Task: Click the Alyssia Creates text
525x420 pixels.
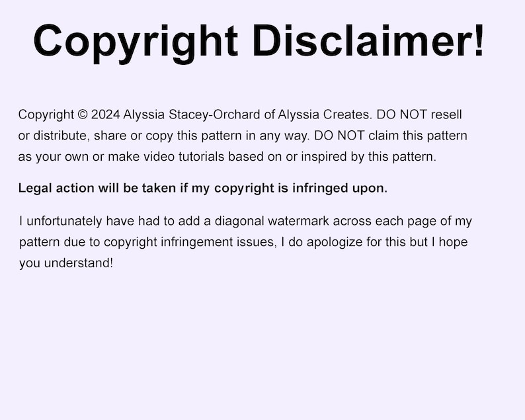Action: (x=325, y=114)
